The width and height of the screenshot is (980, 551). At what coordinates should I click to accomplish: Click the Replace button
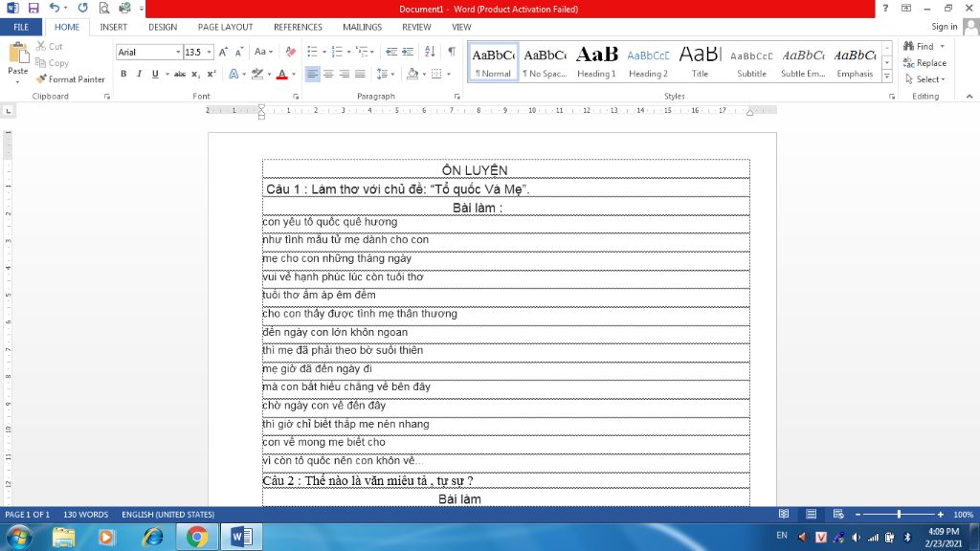(x=925, y=63)
